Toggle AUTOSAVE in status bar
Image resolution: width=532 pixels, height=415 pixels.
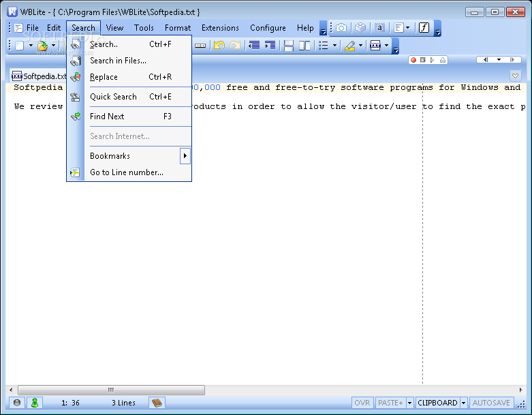(x=491, y=403)
